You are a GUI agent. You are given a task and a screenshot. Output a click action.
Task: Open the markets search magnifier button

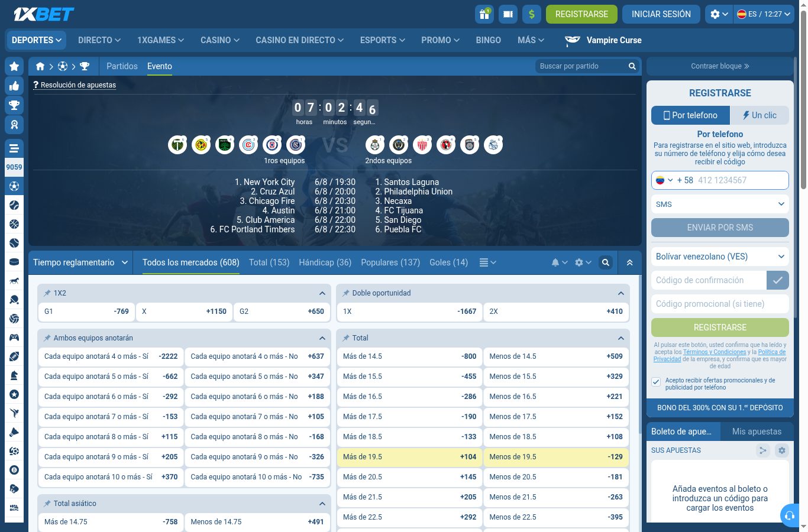(606, 262)
